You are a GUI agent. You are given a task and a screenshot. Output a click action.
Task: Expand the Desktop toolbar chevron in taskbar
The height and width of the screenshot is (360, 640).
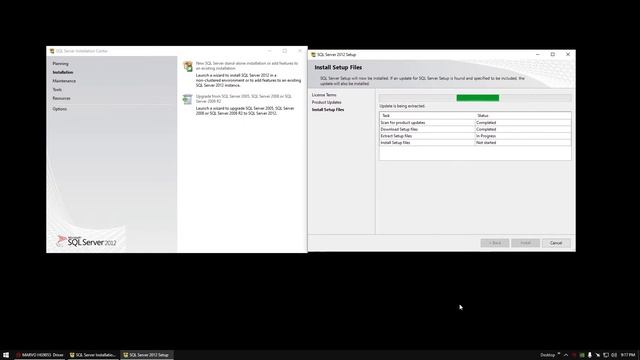click(x=559, y=353)
